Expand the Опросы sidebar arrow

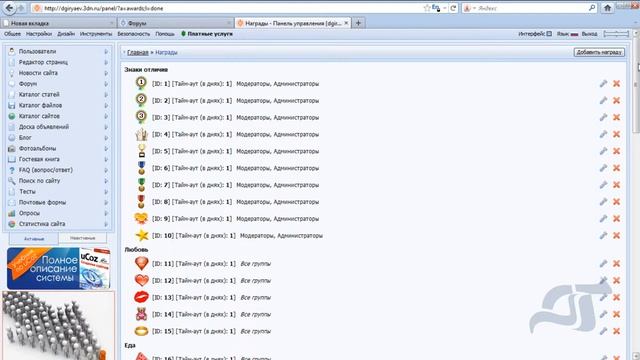[x=106, y=213]
